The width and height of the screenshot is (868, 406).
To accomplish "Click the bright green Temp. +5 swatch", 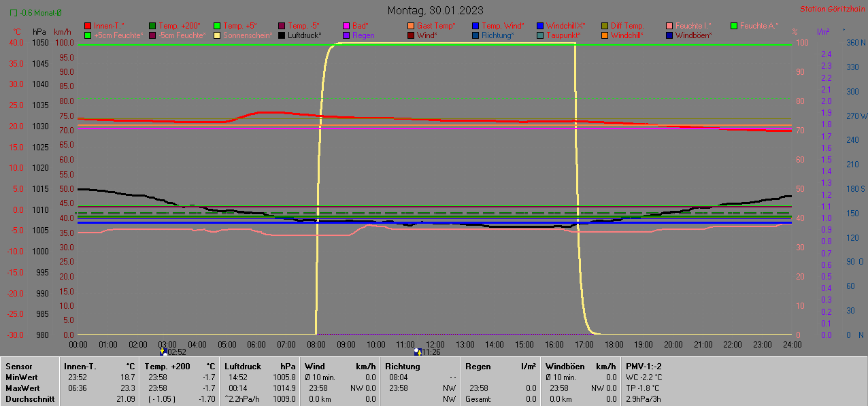I will [x=217, y=26].
